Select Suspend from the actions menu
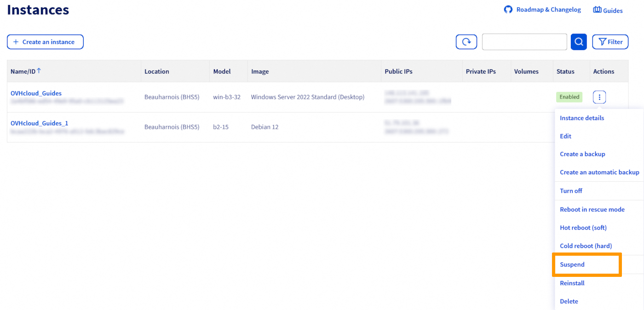 (x=572, y=264)
